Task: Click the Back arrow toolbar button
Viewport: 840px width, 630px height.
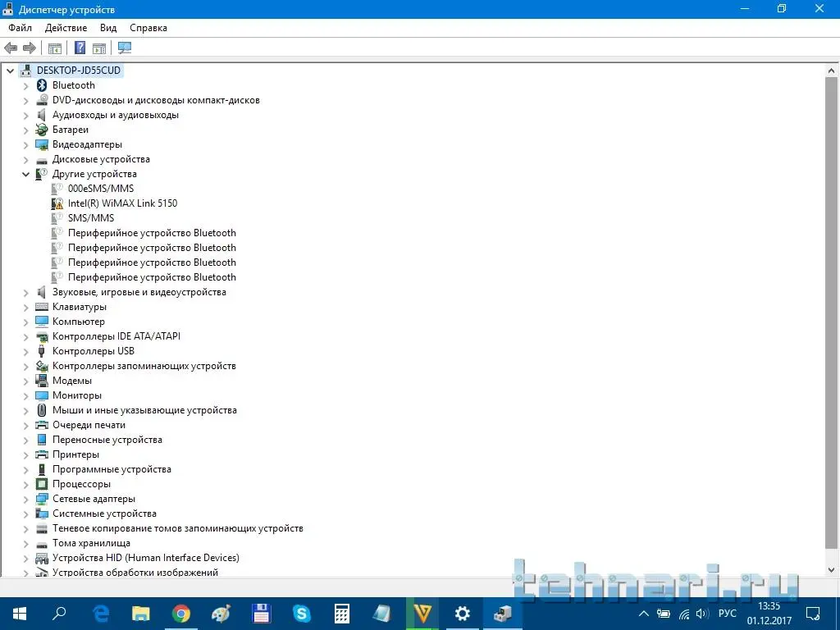Action: tap(11, 48)
